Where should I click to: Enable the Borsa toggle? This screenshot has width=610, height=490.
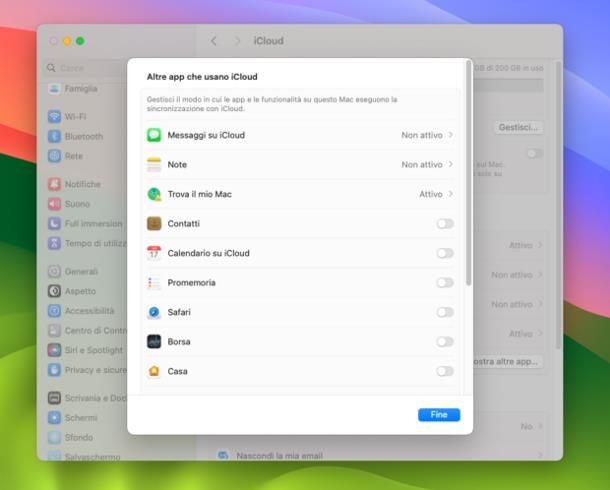click(445, 342)
